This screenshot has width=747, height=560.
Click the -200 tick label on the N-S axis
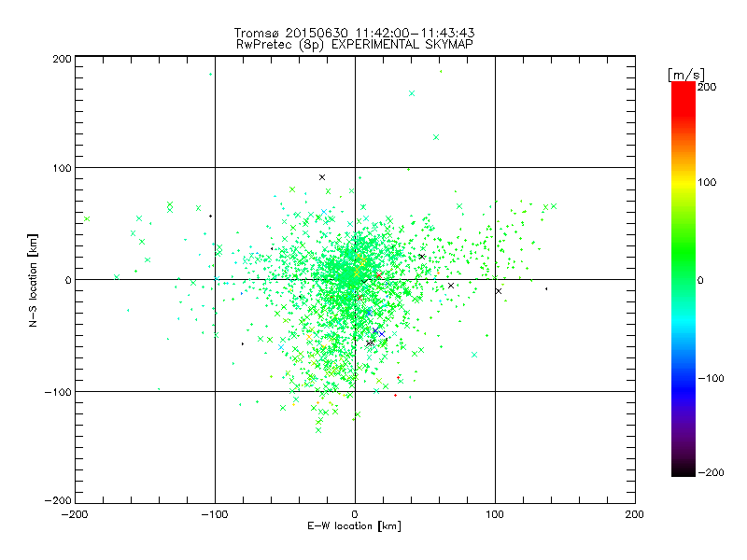coord(58,500)
